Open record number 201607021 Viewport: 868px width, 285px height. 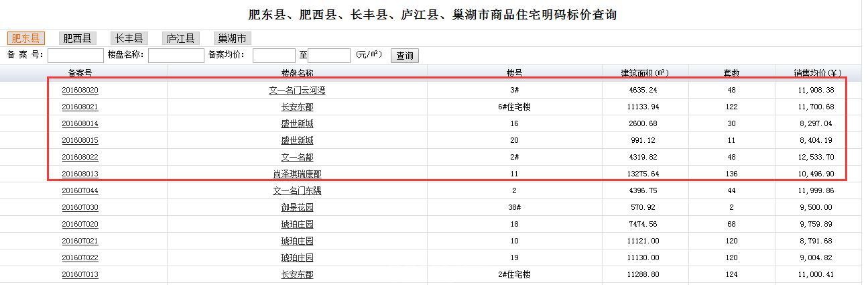click(80, 241)
